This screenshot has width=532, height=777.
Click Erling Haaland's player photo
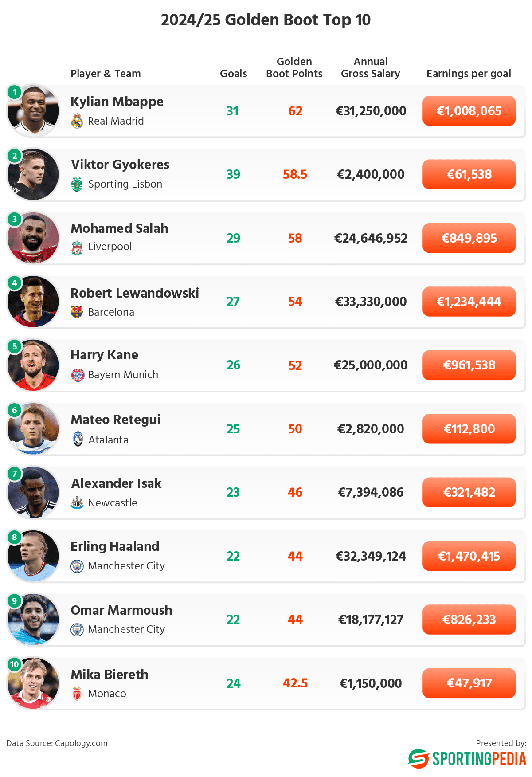point(34,556)
